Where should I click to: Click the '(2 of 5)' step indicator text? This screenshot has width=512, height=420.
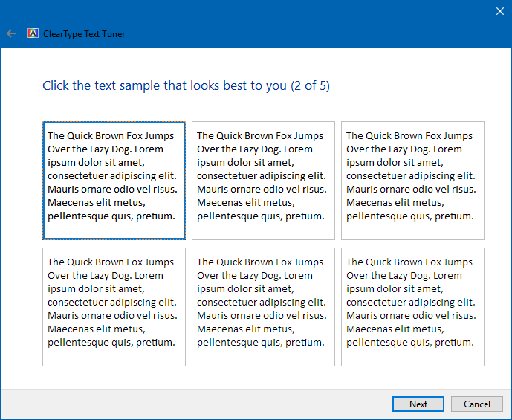311,86
